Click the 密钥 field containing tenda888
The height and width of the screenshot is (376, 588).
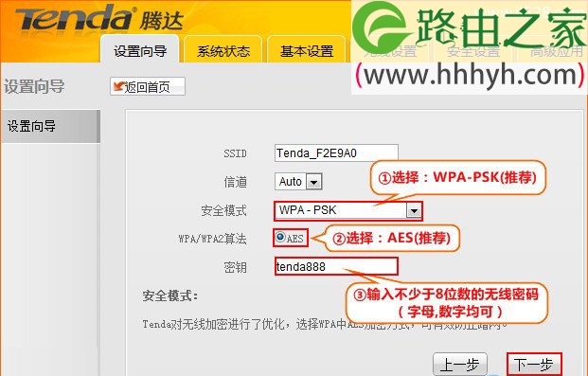[336, 266]
